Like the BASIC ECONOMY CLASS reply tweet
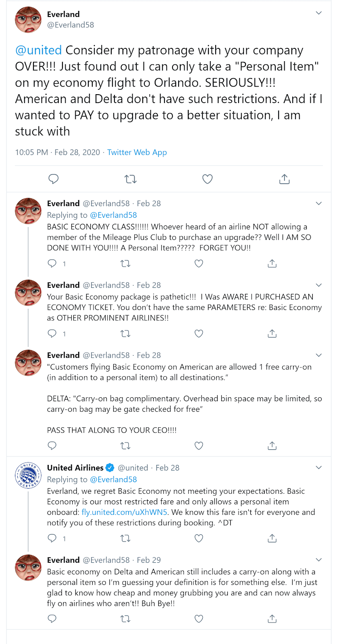Viewport: 341px width, 644px height. [199, 264]
